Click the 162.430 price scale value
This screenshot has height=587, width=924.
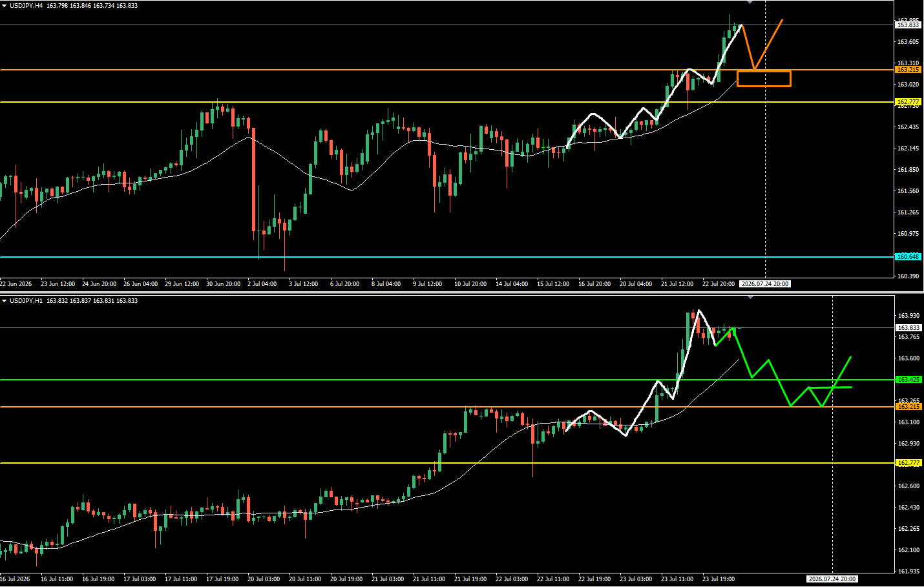[x=908, y=508]
